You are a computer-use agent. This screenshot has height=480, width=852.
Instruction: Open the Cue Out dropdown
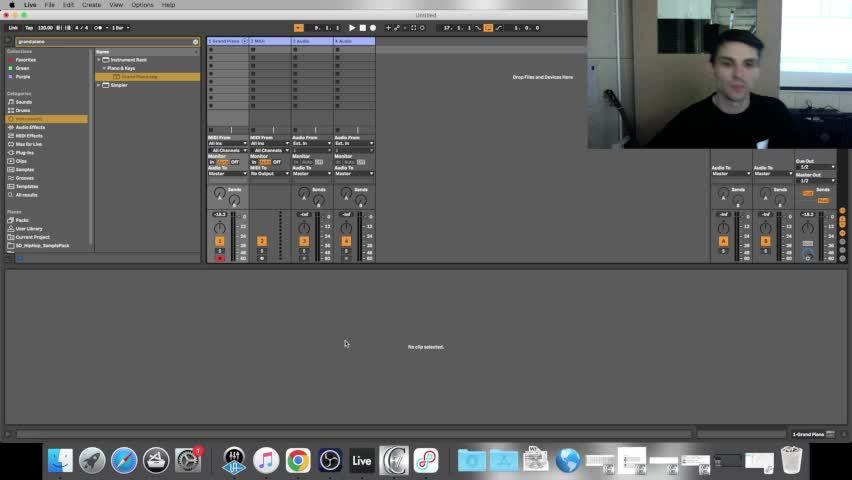(816, 167)
